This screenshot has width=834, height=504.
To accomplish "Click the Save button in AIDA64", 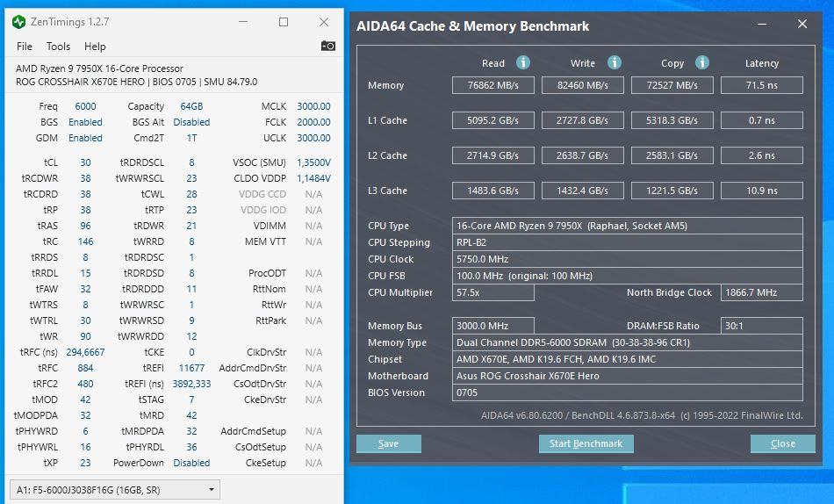I will [388, 443].
